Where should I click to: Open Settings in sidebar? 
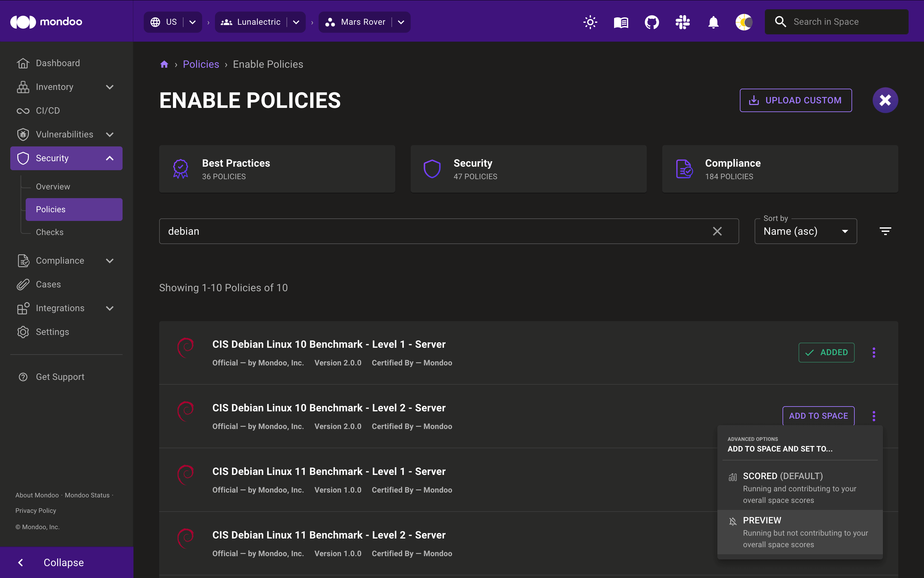66,332
